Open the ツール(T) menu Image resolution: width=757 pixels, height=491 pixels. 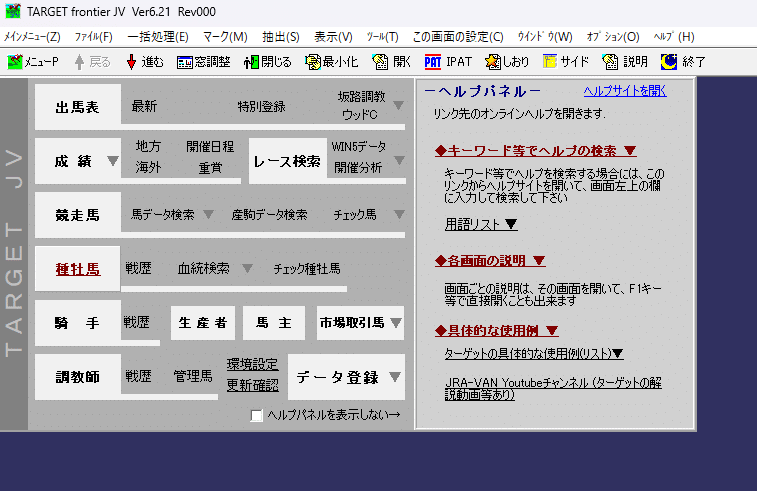pyautogui.click(x=382, y=37)
